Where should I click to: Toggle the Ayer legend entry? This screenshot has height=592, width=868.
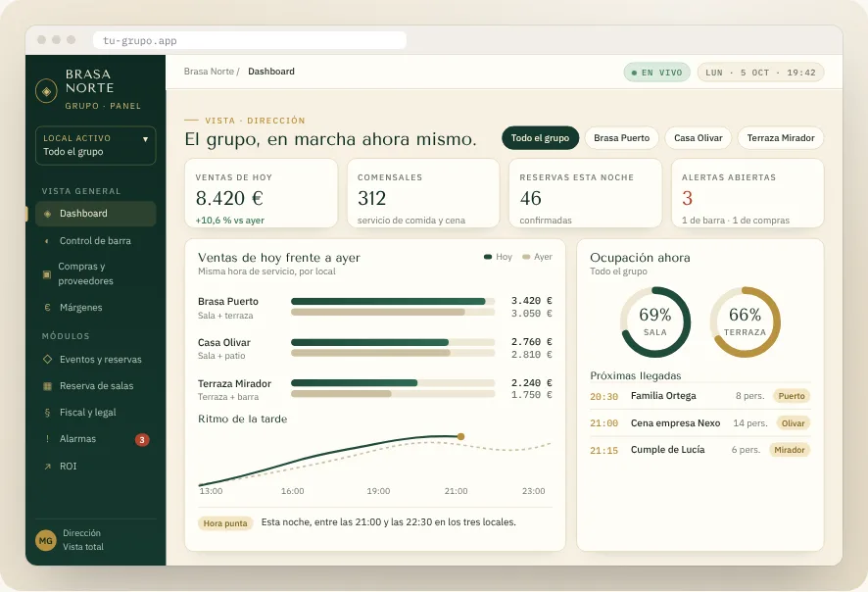pyautogui.click(x=538, y=257)
